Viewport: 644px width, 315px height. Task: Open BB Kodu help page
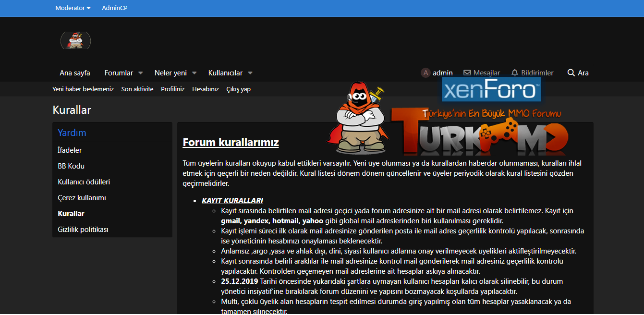[71, 166]
